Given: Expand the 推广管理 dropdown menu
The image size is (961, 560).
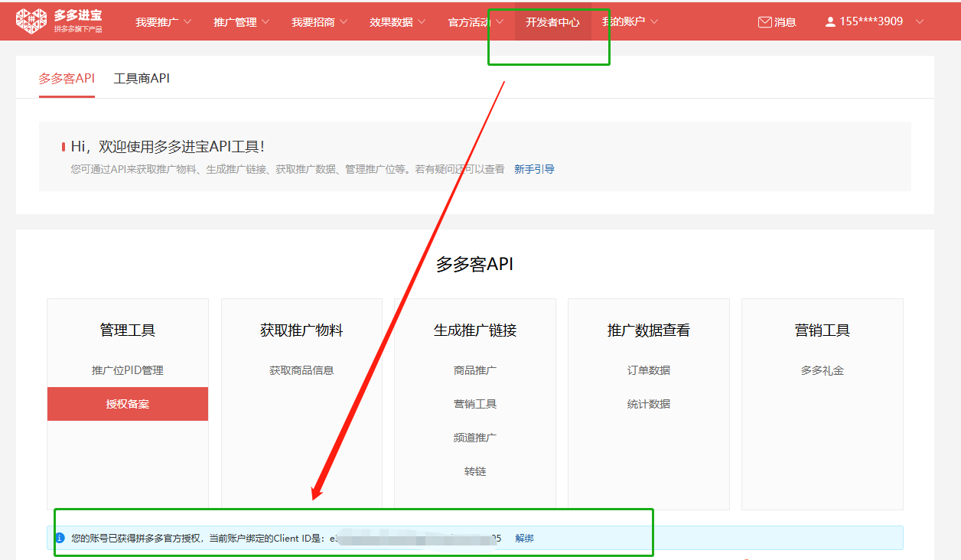Looking at the screenshot, I should coord(241,22).
